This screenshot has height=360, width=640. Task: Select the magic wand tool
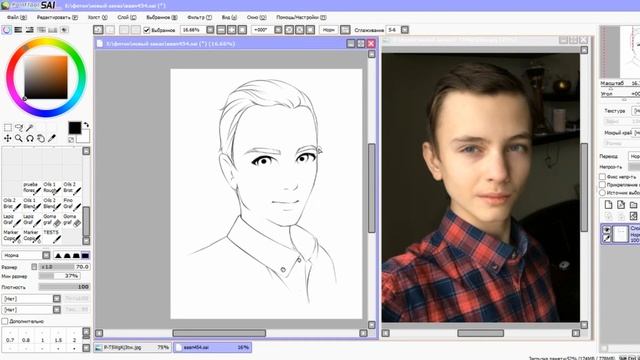click(30, 128)
